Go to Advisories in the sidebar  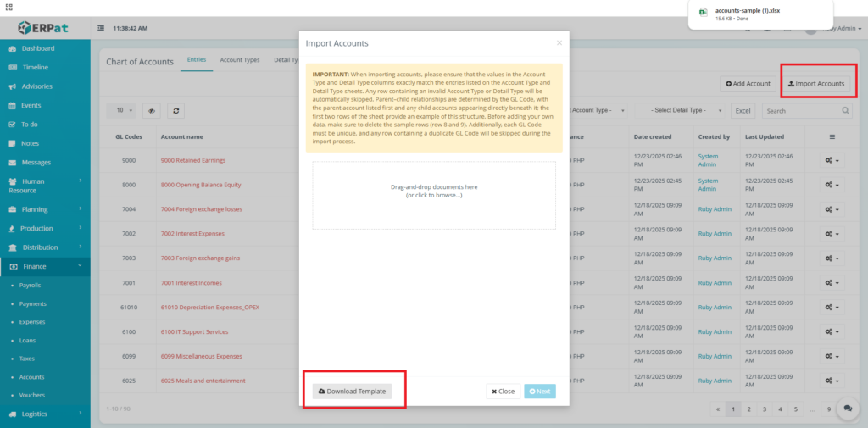coord(37,86)
